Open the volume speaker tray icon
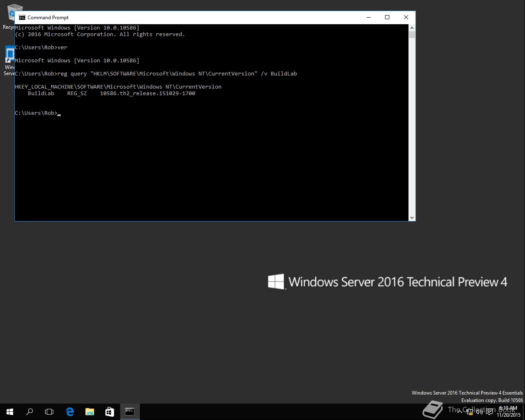 pos(479,412)
